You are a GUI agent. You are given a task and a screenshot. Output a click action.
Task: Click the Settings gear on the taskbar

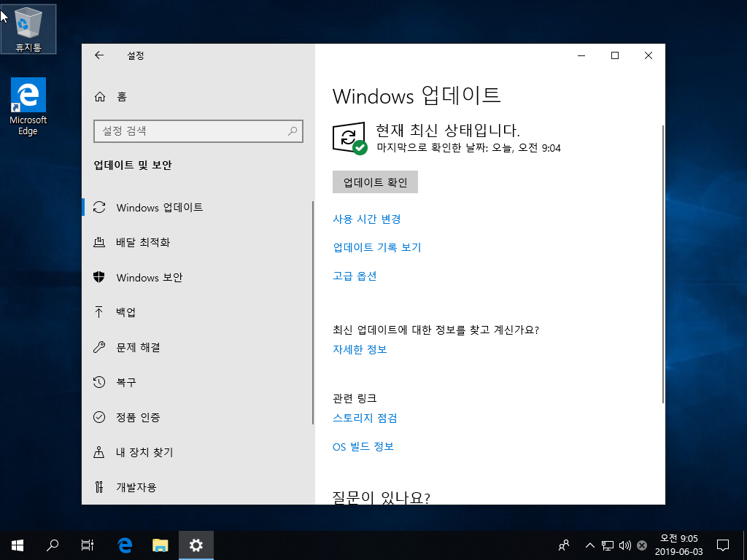[x=196, y=545]
